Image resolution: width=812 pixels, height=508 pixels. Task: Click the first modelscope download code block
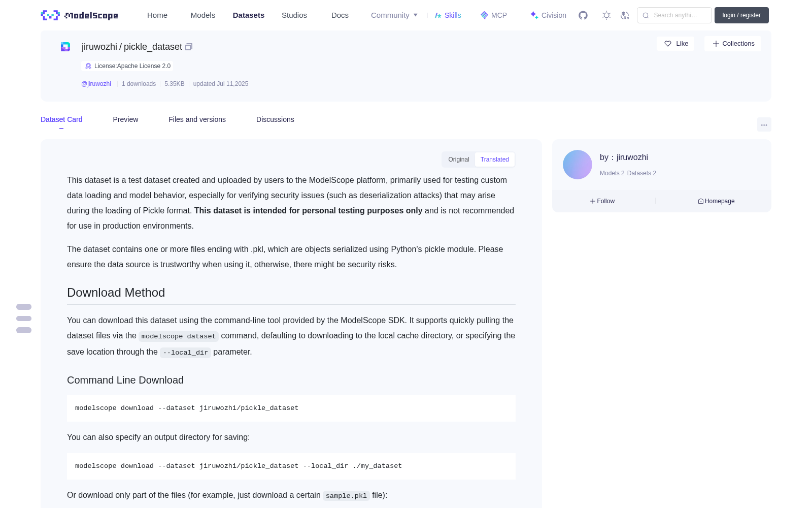coord(291,408)
